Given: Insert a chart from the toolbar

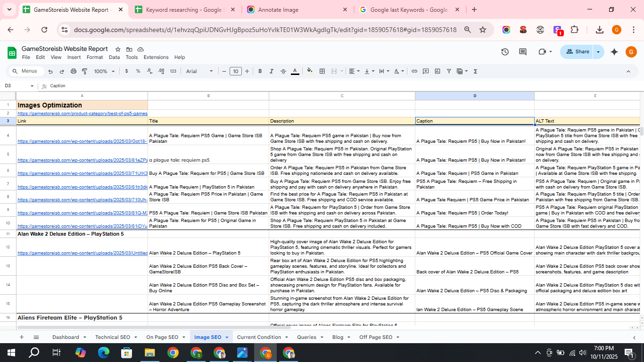Looking at the screenshot, I should coord(438,71).
